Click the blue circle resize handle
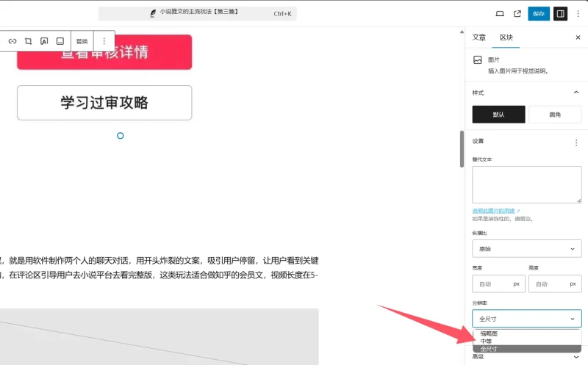This screenshot has height=365, width=588. (120, 136)
